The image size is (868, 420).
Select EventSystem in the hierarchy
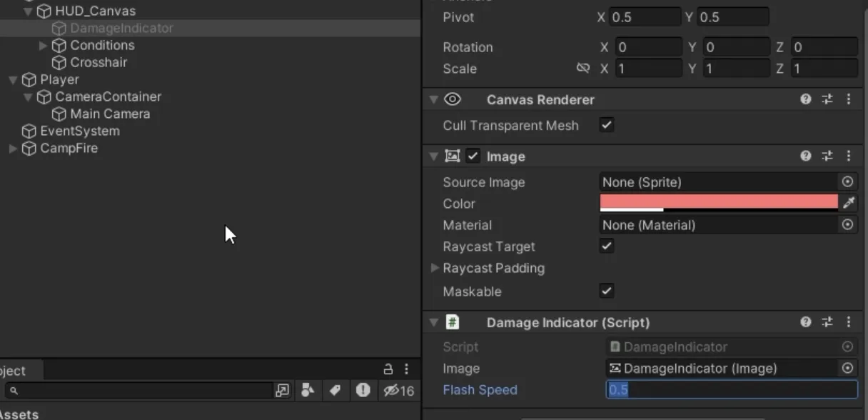tap(80, 131)
